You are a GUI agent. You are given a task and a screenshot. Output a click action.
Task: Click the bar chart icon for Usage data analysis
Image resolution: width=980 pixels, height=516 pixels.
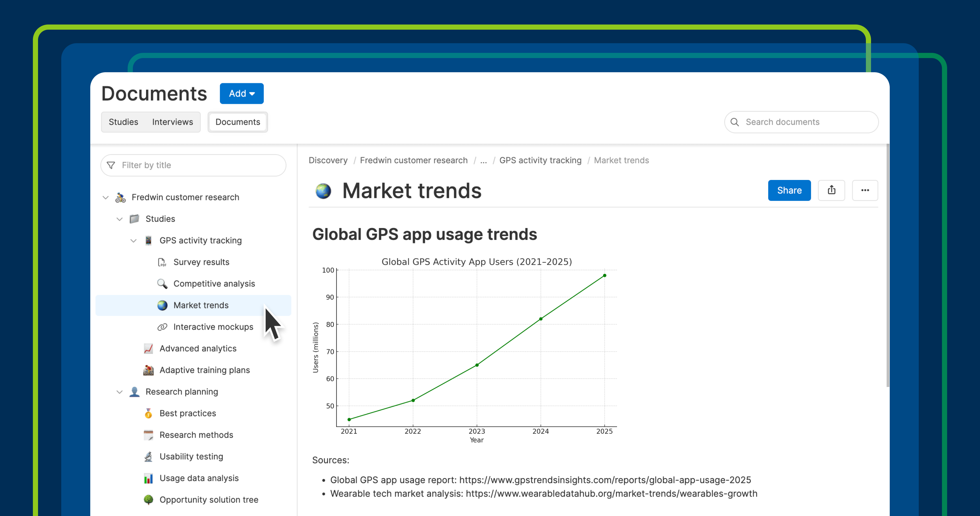pos(148,478)
